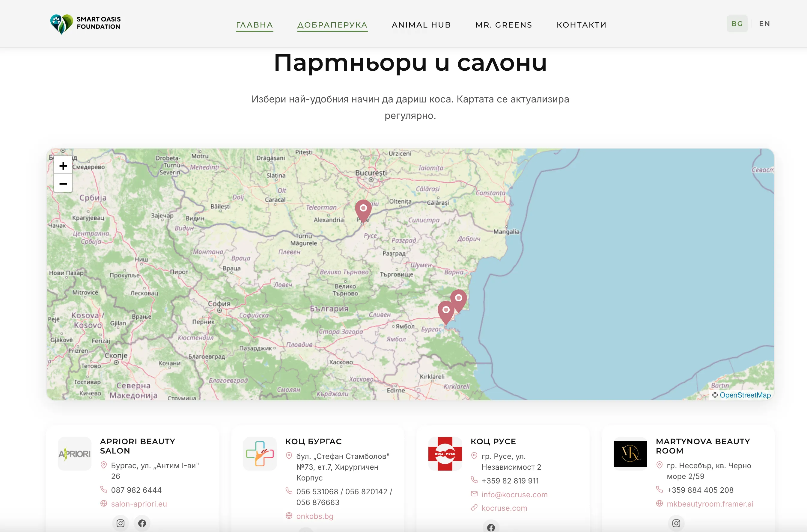
Task: Open the ДОБРАПЕРУКА menu item
Action: (332, 25)
